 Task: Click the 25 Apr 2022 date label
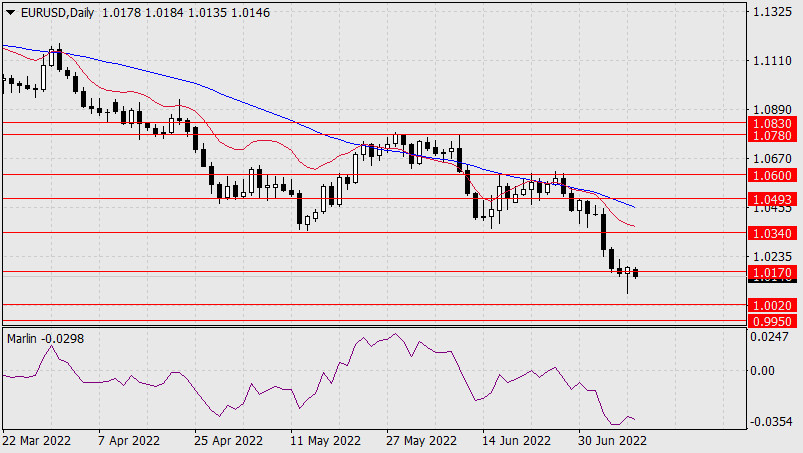(x=228, y=441)
